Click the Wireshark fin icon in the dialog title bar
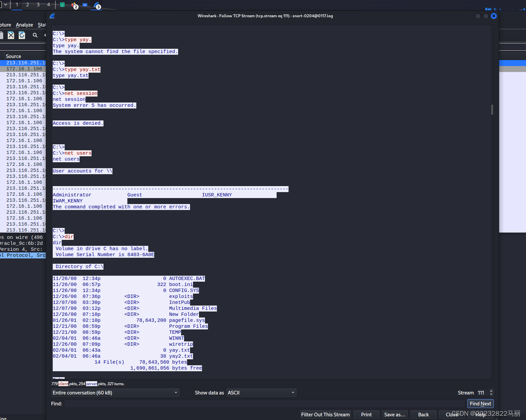This screenshot has height=420, width=526. point(52,16)
